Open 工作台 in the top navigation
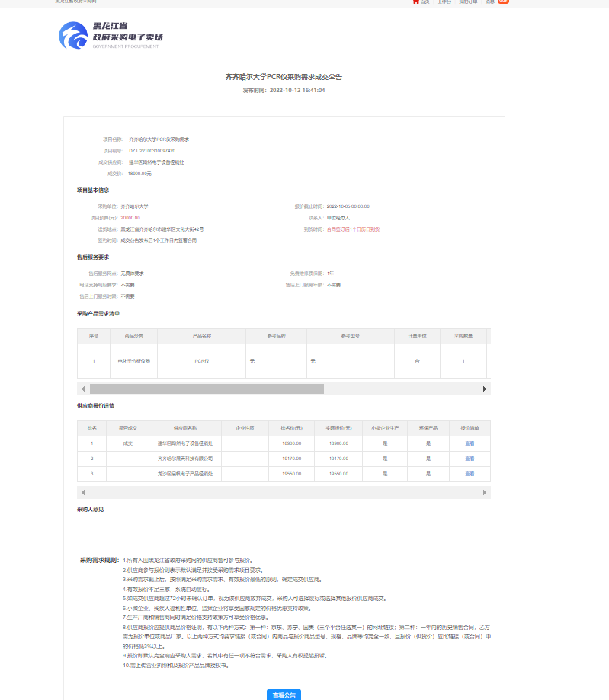609x700 pixels. (x=444, y=2)
